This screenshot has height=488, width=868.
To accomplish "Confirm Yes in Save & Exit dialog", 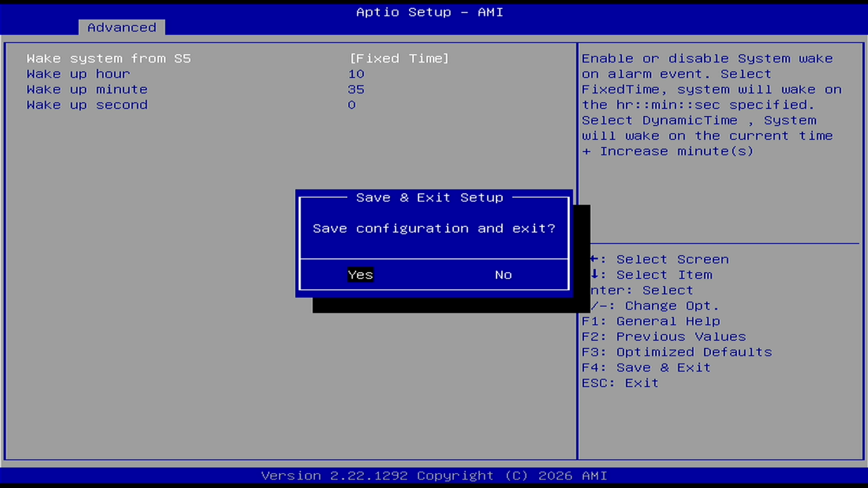I will pos(360,275).
